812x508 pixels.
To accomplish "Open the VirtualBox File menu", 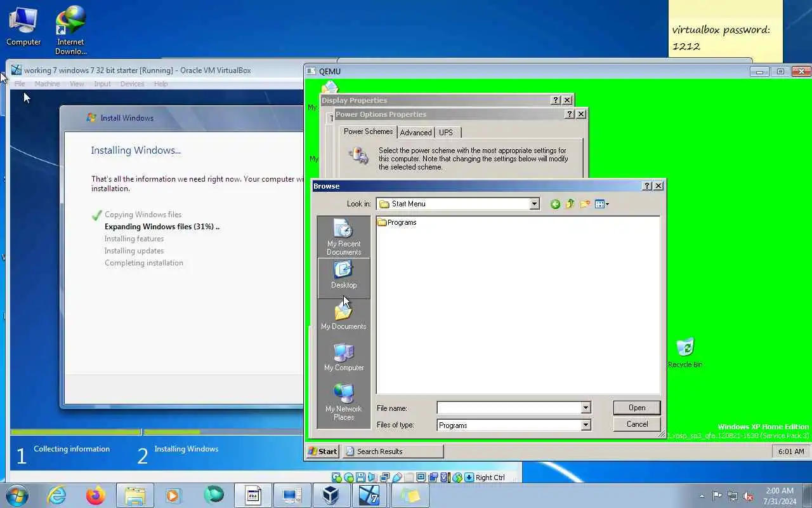I will pyautogui.click(x=20, y=84).
